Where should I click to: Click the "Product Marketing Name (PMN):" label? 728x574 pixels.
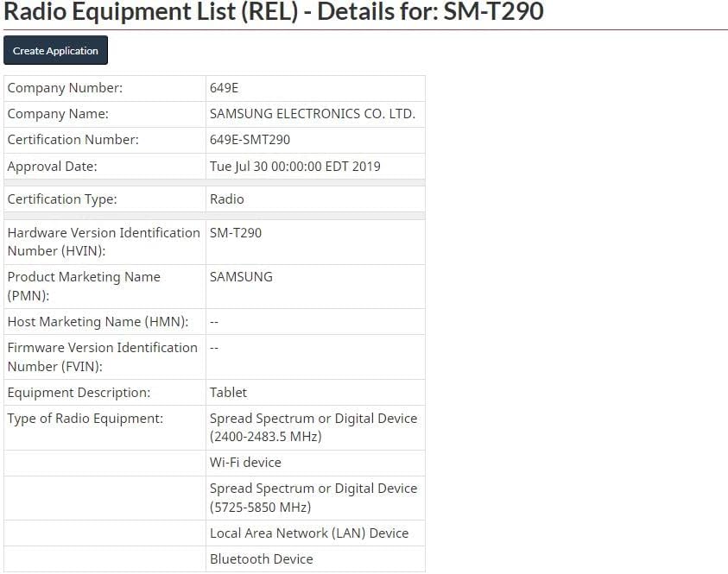(x=84, y=286)
